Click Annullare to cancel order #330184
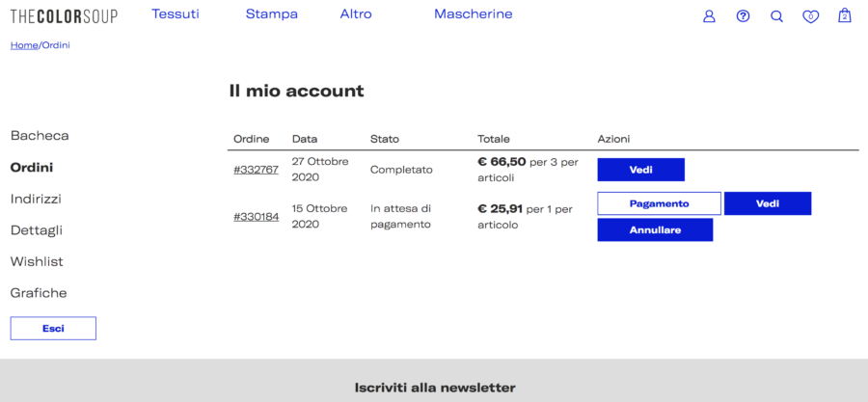This screenshot has height=402, width=868. pos(655,230)
